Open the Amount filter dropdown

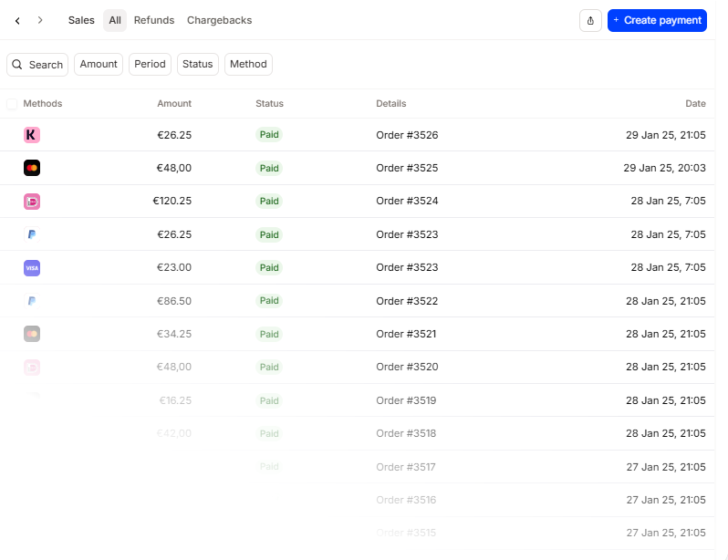click(x=99, y=65)
